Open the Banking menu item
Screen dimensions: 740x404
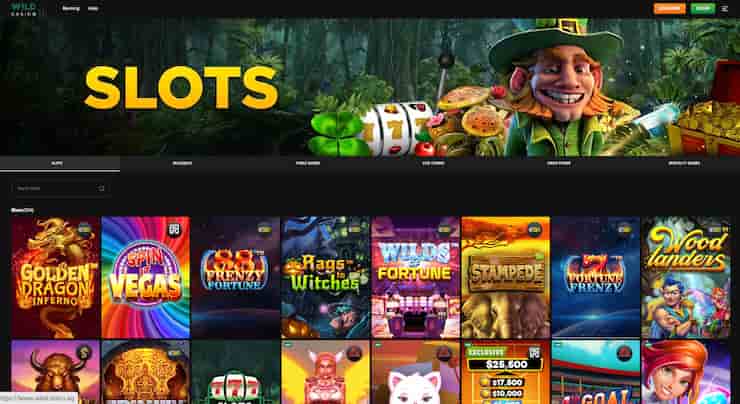71,8
